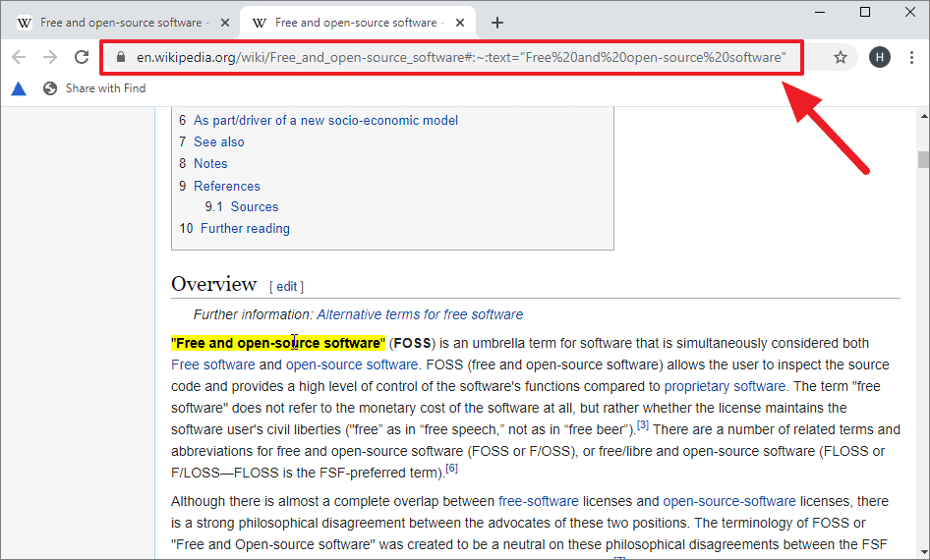Open the open-source-software licenses link
The width and height of the screenshot is (930, 560).
pyautogui.click(x=729, y=501)
